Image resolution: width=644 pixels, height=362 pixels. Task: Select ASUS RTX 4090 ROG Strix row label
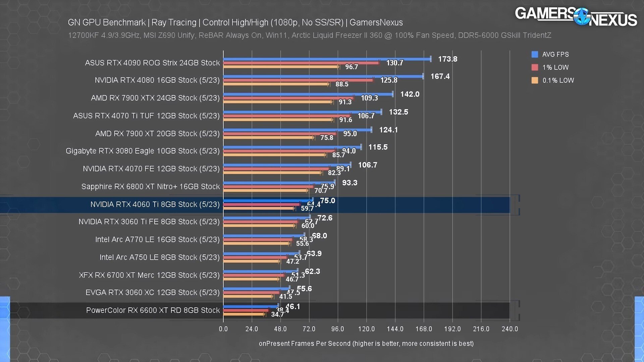pyautogui.click(x=152, y=63)
